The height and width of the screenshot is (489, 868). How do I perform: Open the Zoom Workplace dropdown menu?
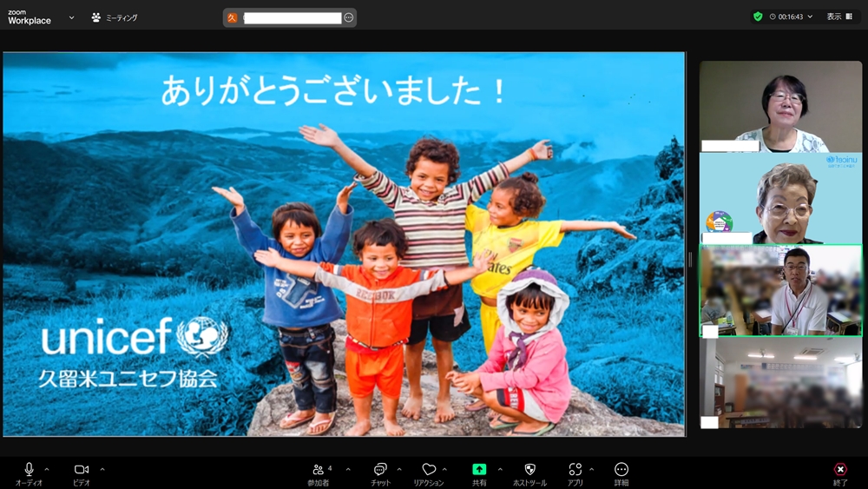70,17
